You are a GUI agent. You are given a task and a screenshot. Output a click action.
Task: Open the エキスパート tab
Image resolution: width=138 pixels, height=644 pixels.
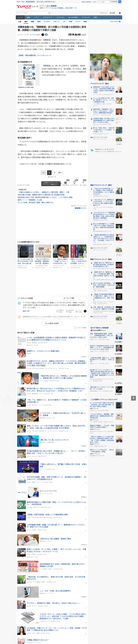pyautogui.click(x=48, y=17)
